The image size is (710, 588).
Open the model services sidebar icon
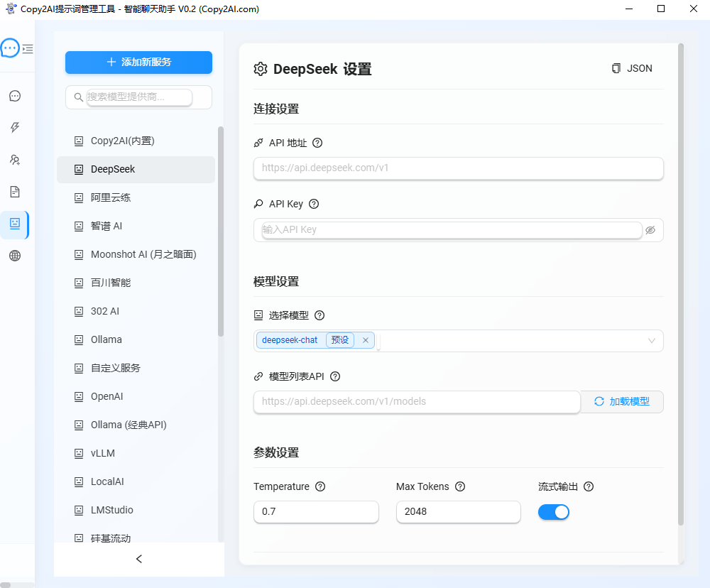15,223
